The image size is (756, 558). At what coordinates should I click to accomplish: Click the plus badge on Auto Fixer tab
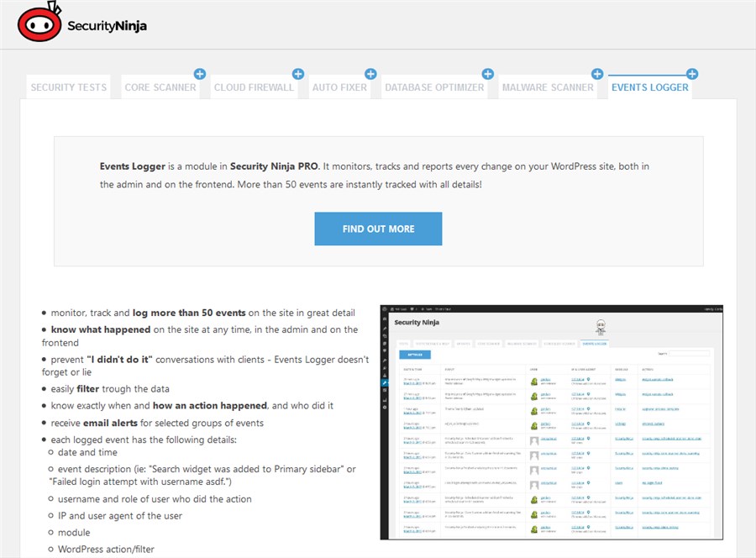click(370, 74)
